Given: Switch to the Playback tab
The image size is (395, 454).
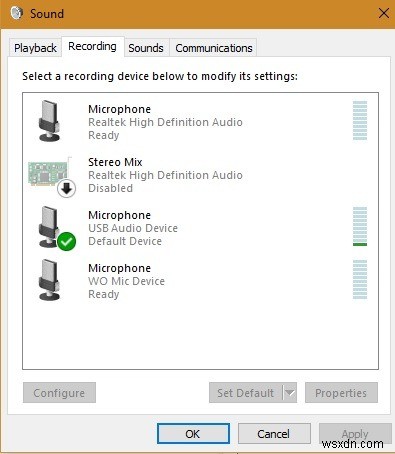Looking at the screenshot, I should [x=35, y=48].
